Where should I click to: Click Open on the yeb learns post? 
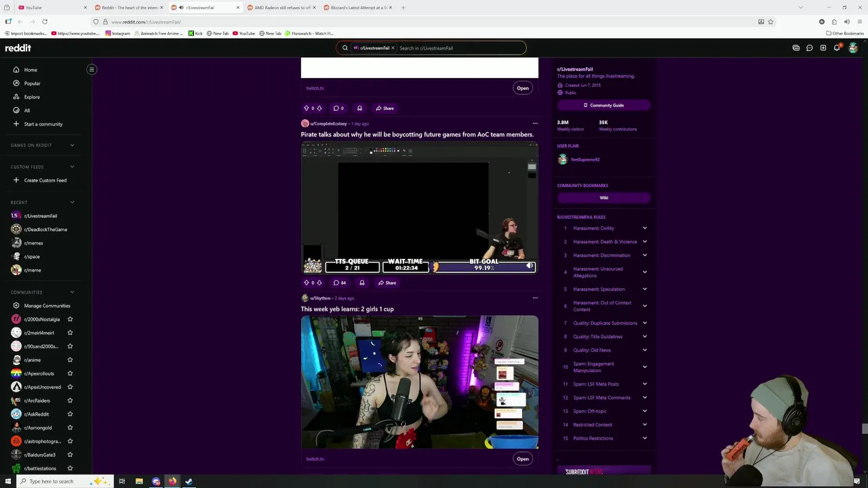pyautogui.click(x=523, y=459)
